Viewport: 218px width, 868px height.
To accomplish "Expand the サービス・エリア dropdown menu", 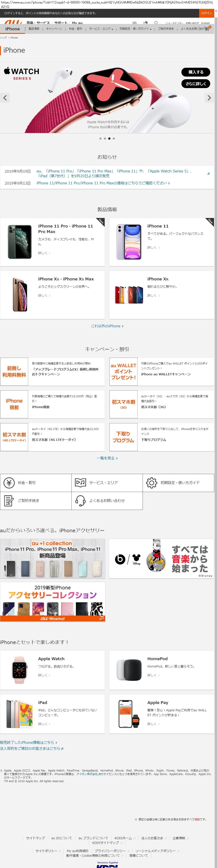I will point(101,29).
